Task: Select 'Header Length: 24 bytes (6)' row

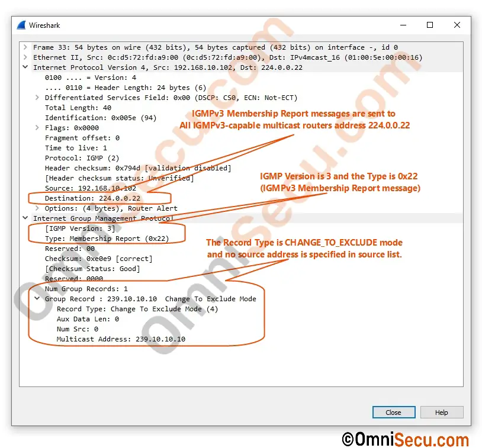Action: [x=126, y=88]
